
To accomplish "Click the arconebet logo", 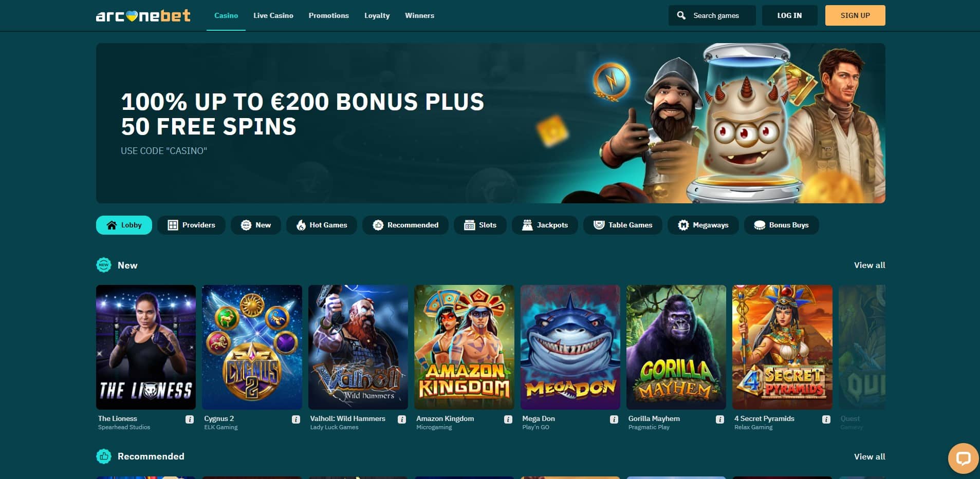I will click(x=143, y=15).
